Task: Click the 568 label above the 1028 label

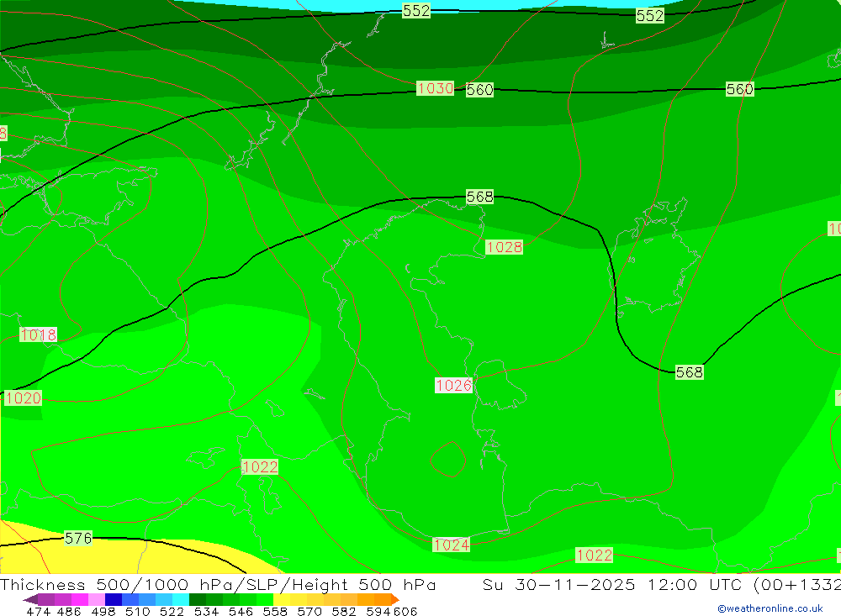Action: coord(479,197)
